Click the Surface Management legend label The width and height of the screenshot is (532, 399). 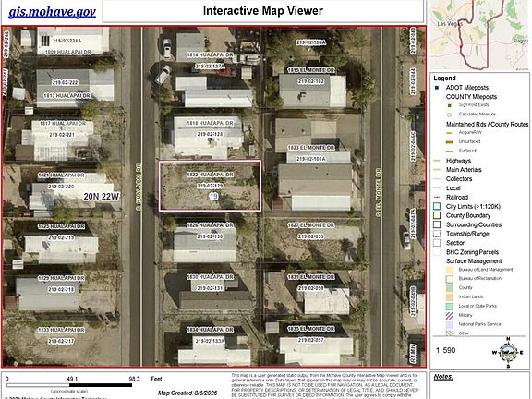[474, 260]
